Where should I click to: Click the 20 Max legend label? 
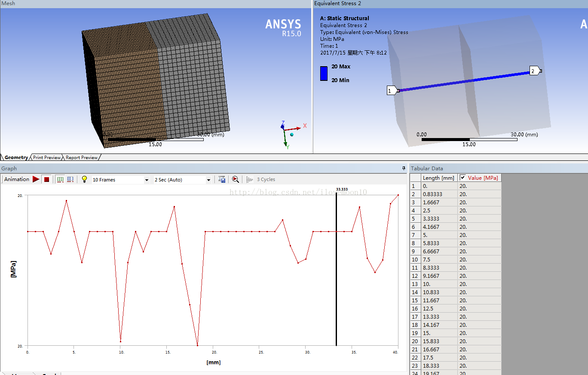pos(341,67)
